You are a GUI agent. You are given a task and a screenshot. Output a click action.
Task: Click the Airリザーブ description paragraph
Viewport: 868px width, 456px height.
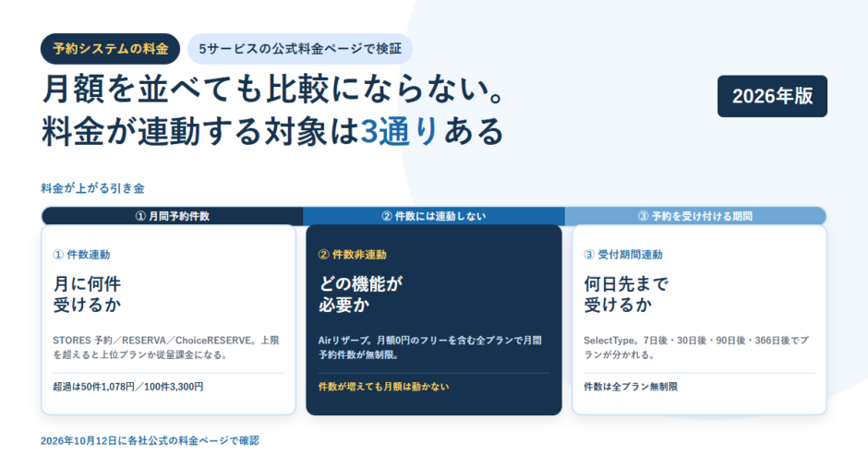[x=430, y=347]
